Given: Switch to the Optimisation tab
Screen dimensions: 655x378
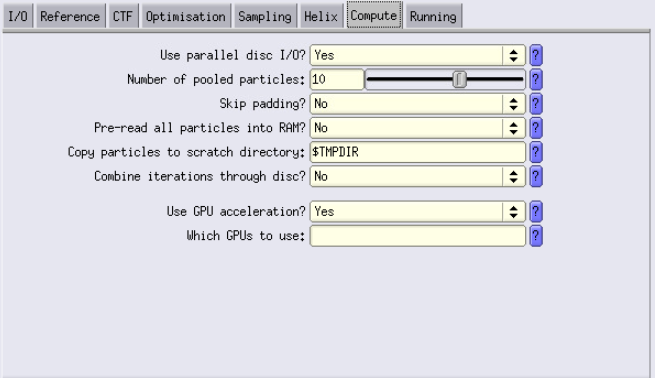Looking at the screenshot, I should [186, 16].
